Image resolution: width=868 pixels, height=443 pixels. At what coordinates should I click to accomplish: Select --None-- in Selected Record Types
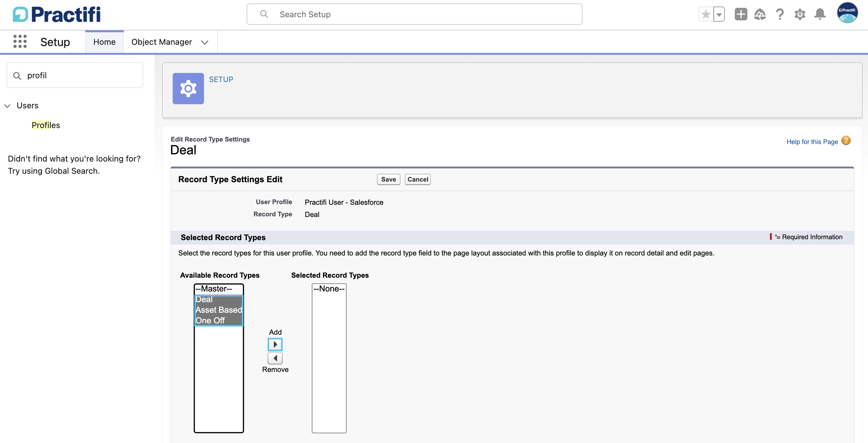pos(329,289)
